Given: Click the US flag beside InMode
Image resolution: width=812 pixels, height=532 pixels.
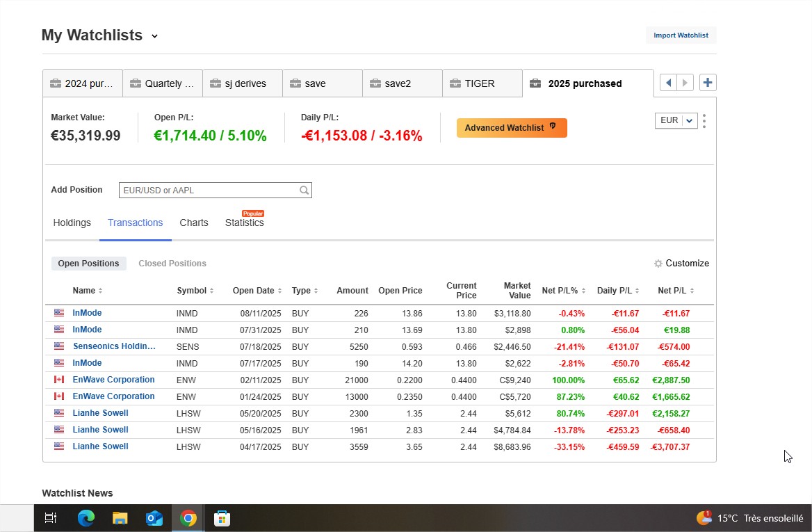Looking at the screenshot, I should [x=59, y=312].
